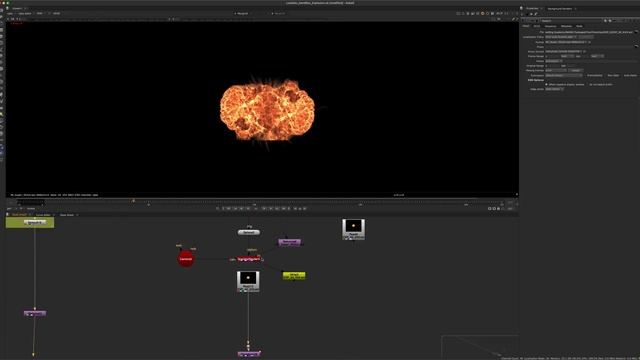Open the OCIO tab in node properties
The image size is (640, 360).
537,26
